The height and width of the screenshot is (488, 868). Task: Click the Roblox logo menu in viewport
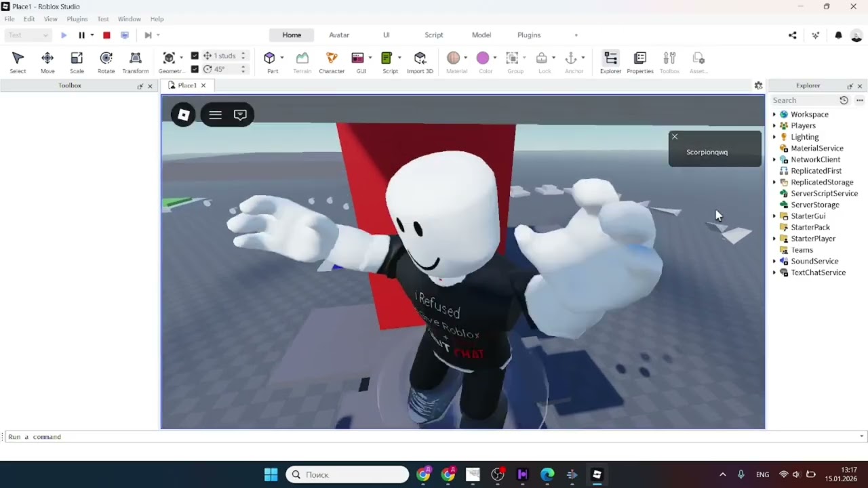(x=183, y=115)
